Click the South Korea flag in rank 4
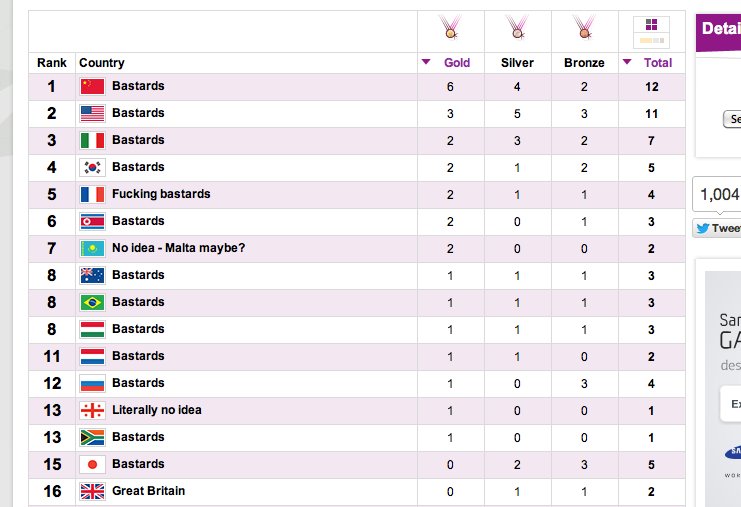Screen dimensions: 741x507 93,167
